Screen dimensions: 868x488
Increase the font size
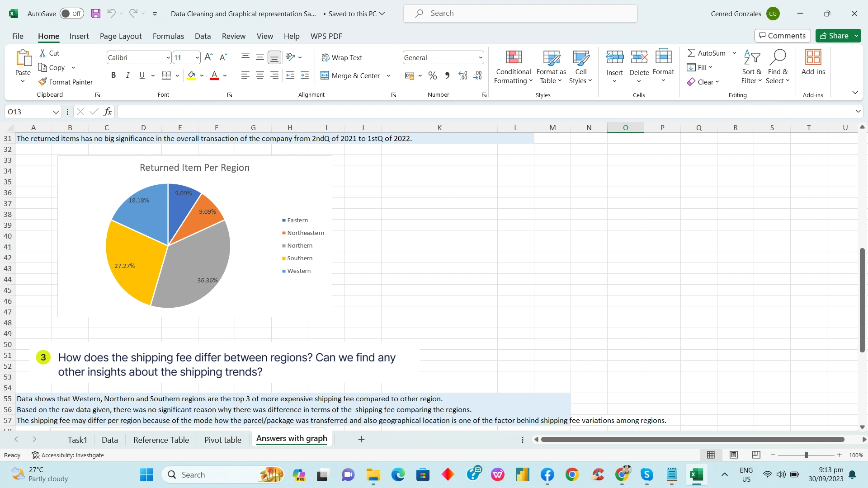click(x=208, y=56)
